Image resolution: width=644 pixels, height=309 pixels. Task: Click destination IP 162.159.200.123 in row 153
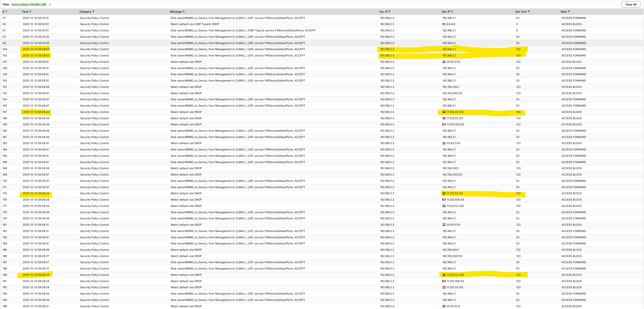(x=452, y=93)
